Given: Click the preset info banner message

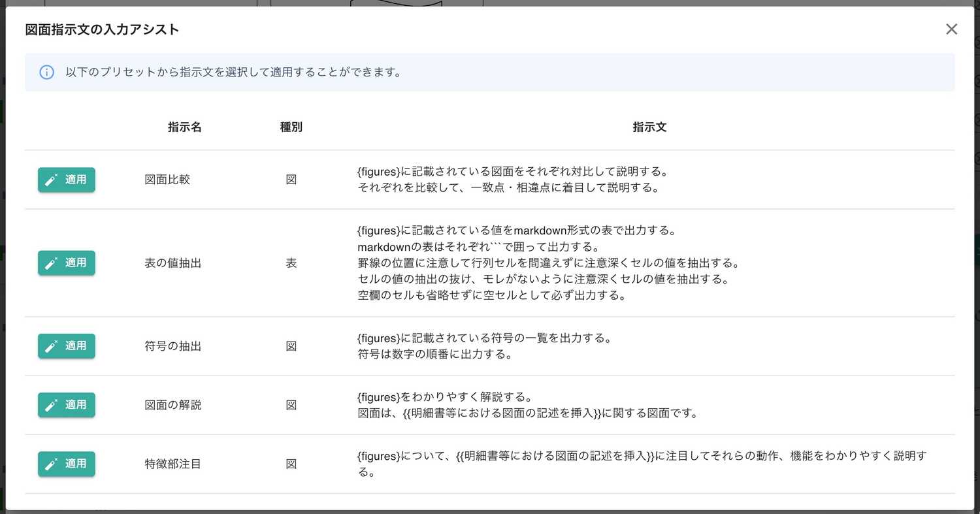Looking at the screenshot, I should [x=233, y=72].
